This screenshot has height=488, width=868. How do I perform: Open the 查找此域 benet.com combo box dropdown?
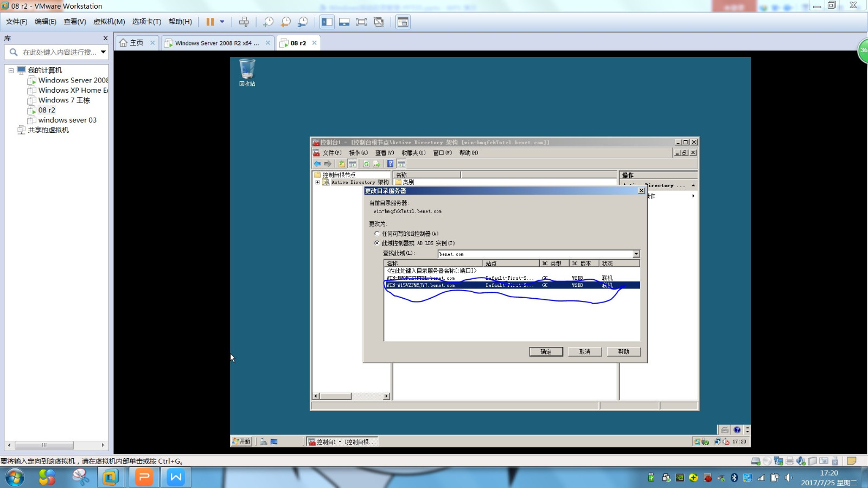[x=636, y=254]
